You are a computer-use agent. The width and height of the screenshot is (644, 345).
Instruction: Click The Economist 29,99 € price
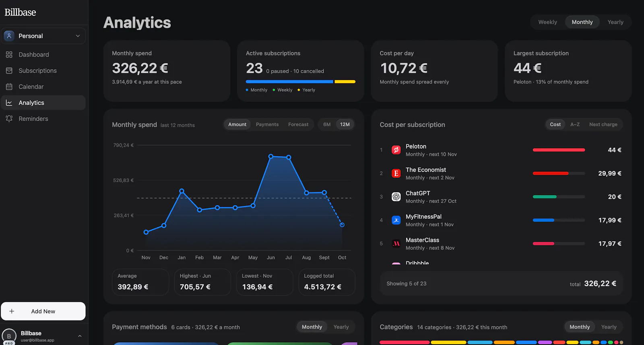point(610,173)
